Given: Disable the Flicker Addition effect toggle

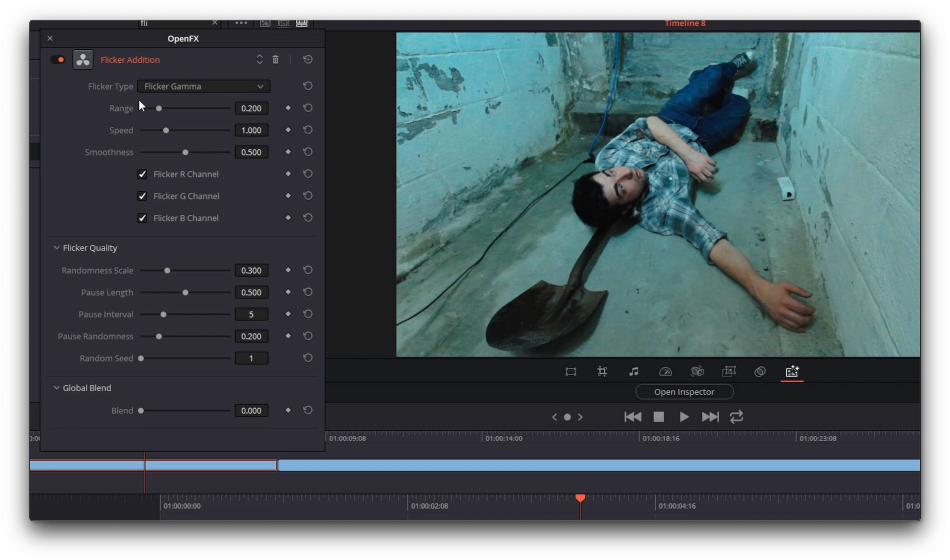Looking at the screenshot, I should point(58,60).
